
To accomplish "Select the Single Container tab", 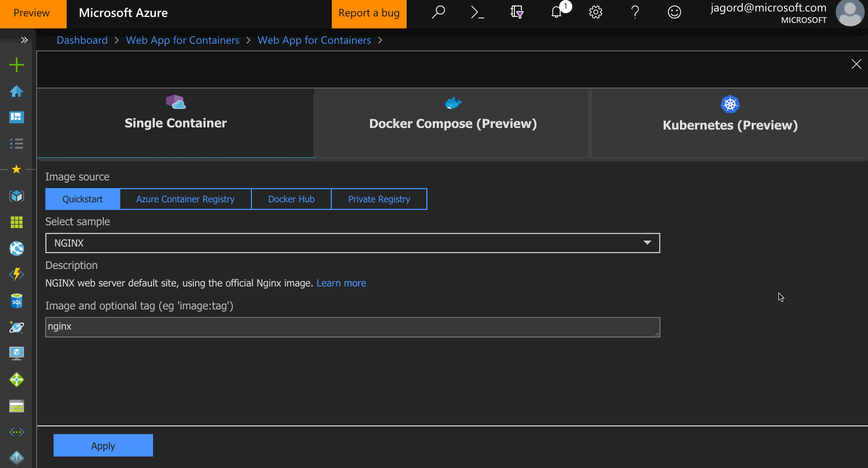I will point(175,123).
